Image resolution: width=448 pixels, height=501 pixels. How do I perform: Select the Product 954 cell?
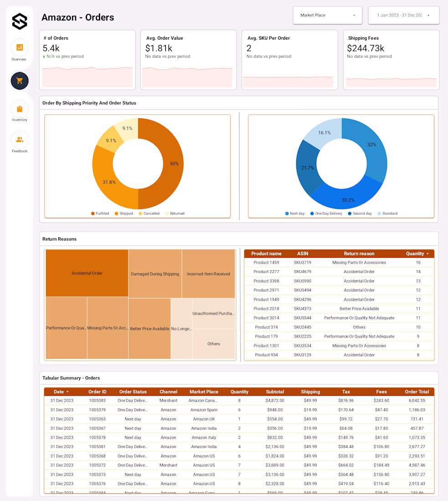(x=266, y=355)
